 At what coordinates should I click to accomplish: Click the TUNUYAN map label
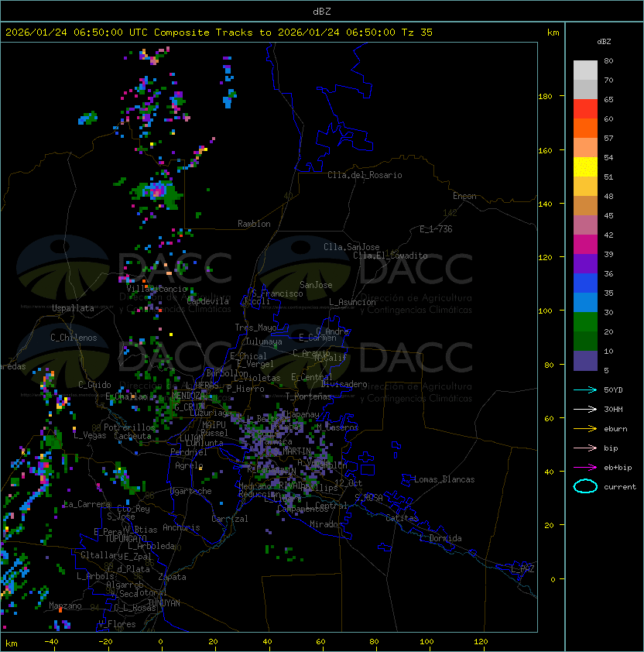[x=164, y=603]
